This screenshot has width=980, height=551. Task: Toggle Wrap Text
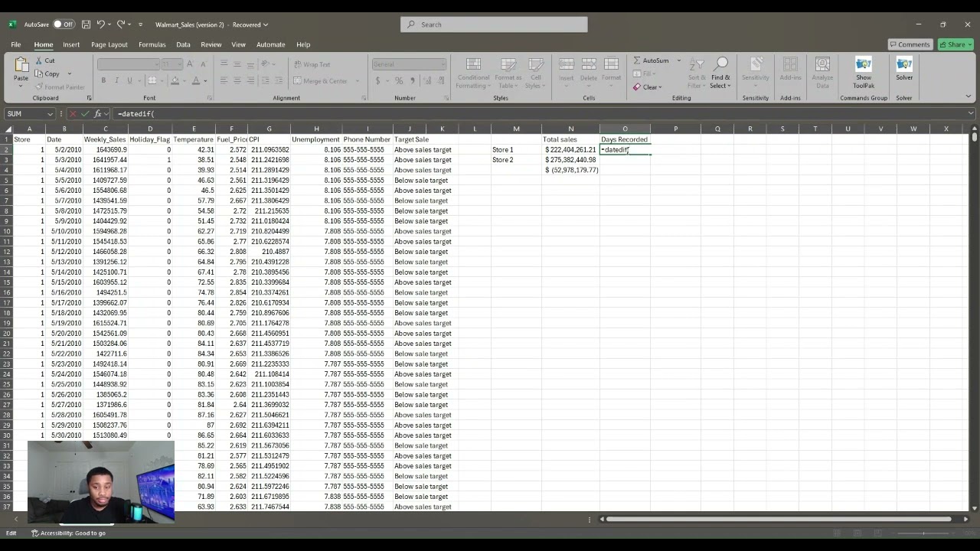(312, 64)
